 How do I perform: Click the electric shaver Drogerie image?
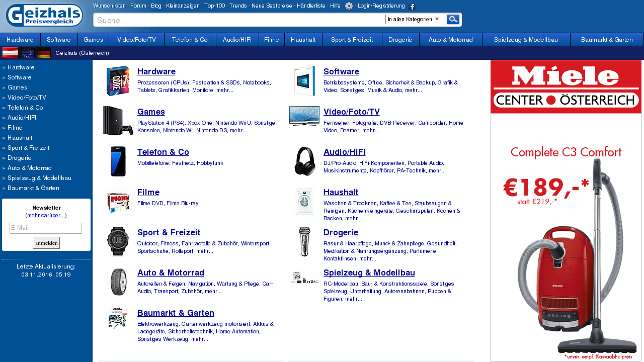pos(304,241)
